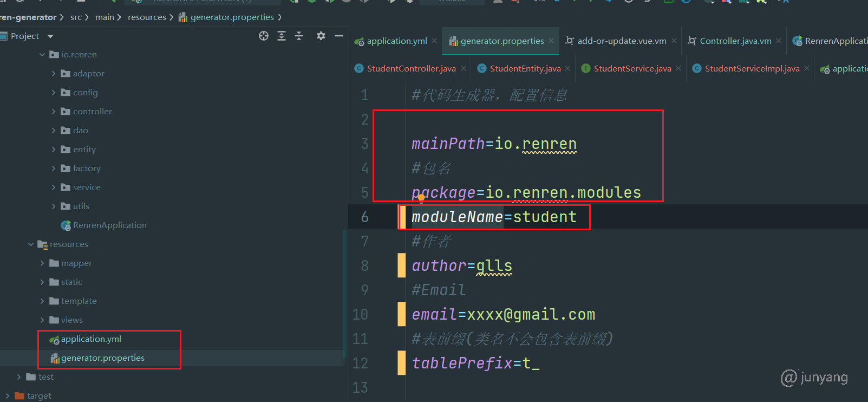Close the StudentEntity.java tab
This screenshot has width=868, height=402.
click(x=567, y=69)
